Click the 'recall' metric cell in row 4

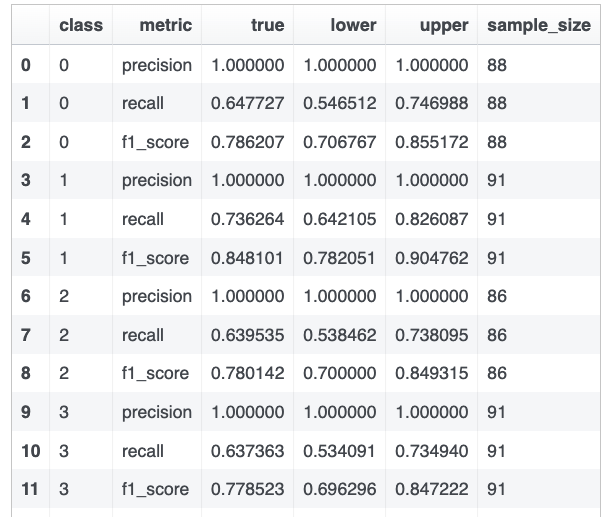[143, 219]
